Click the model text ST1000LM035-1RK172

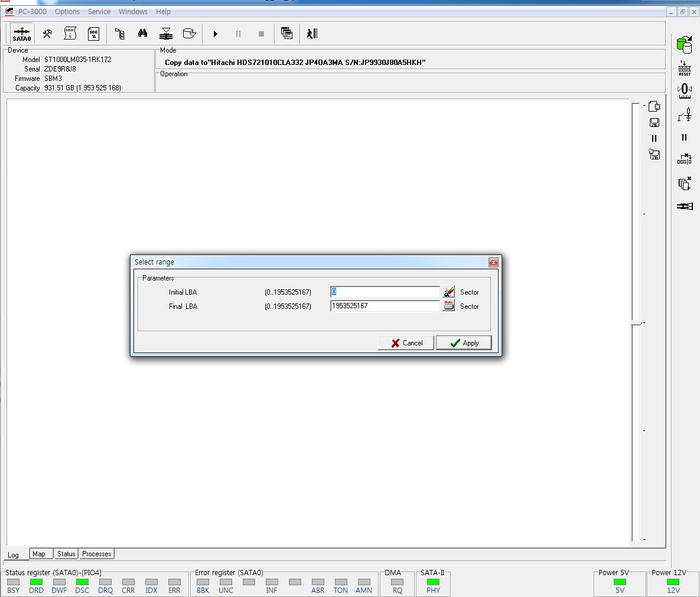click(77, 59)
